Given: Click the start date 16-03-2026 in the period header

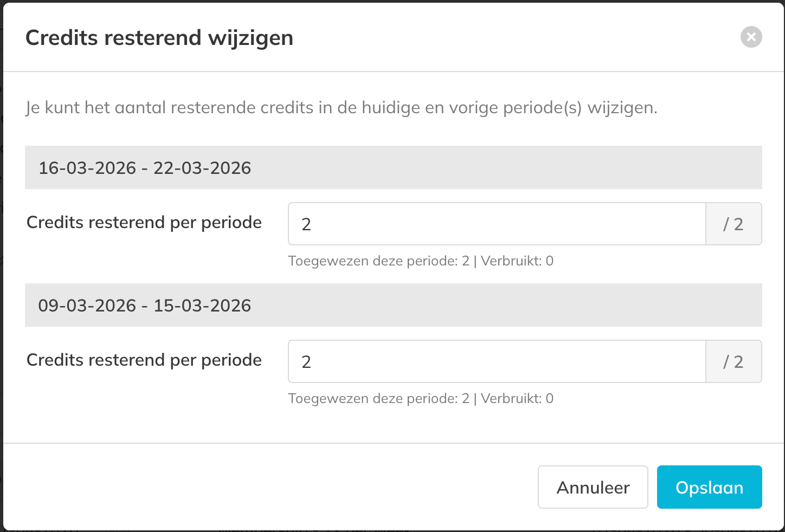Looking at the screenshot, I should point(87,168).
